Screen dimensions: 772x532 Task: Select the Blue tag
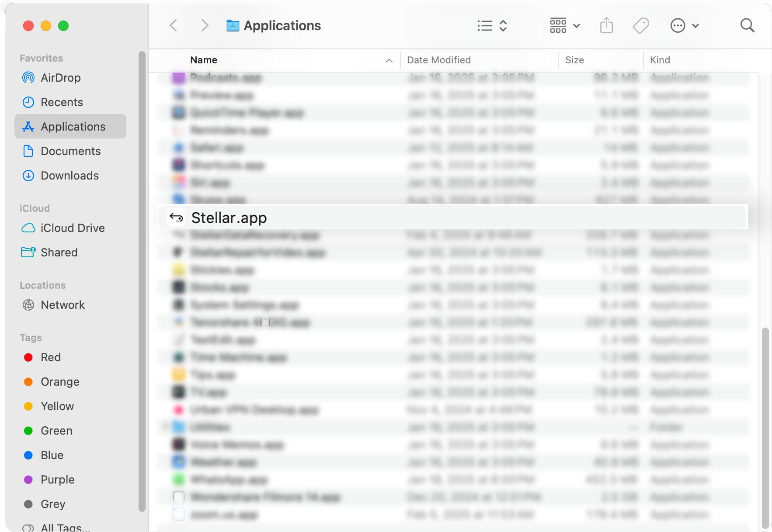click(x=70, y=455)
